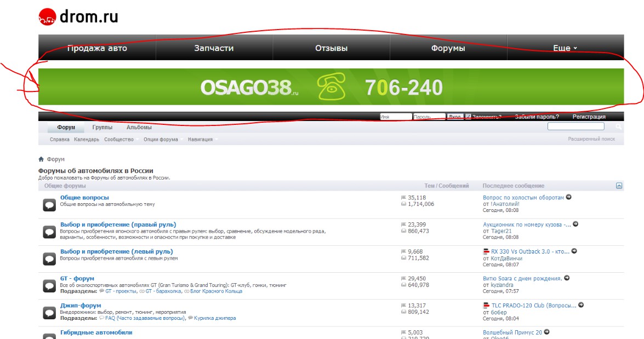Image resolution: width=644 pixels, height=339 pixels.
Task: Open the Общие вопросы forum
Action: (x=84, y=197)
